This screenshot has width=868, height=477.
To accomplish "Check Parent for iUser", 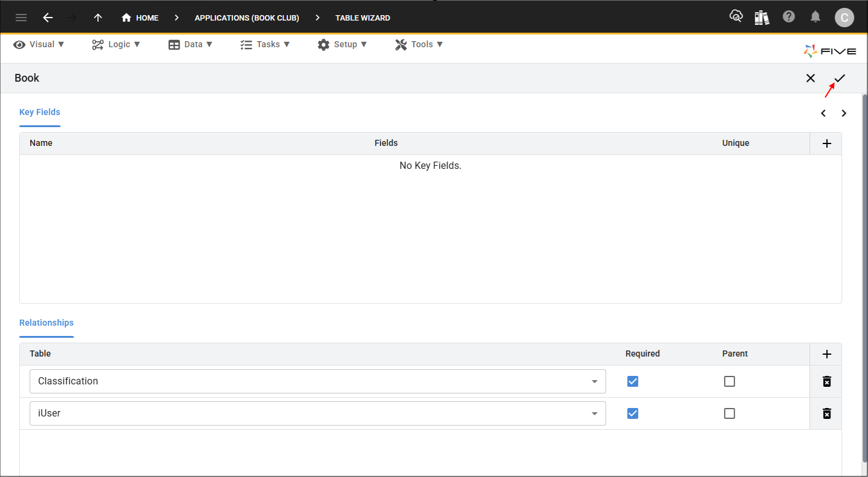I will pos(729,413).
